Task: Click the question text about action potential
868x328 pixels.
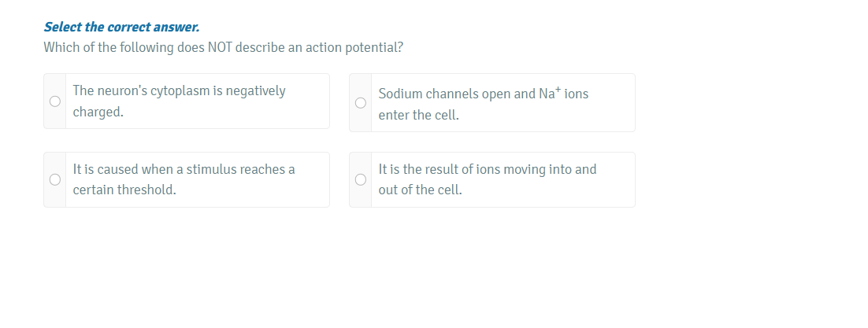Action: pyautogui.click(x=224, y=47)
